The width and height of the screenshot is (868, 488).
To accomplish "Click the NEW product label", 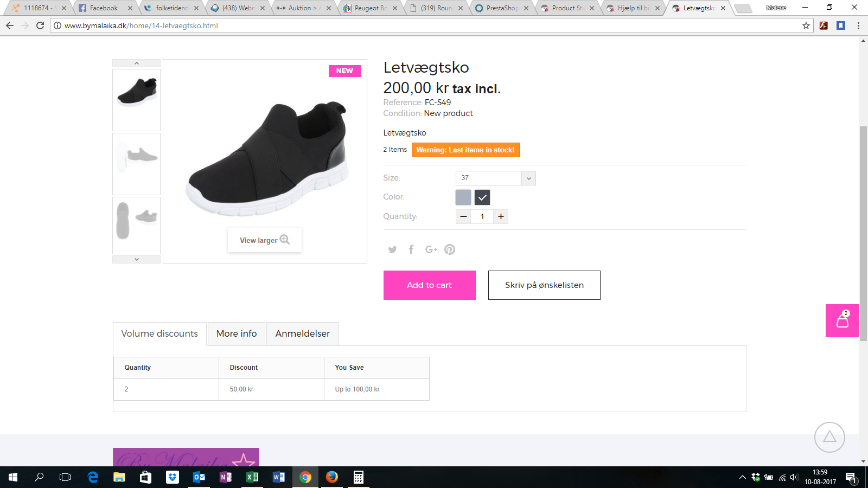I will [344, 71].
